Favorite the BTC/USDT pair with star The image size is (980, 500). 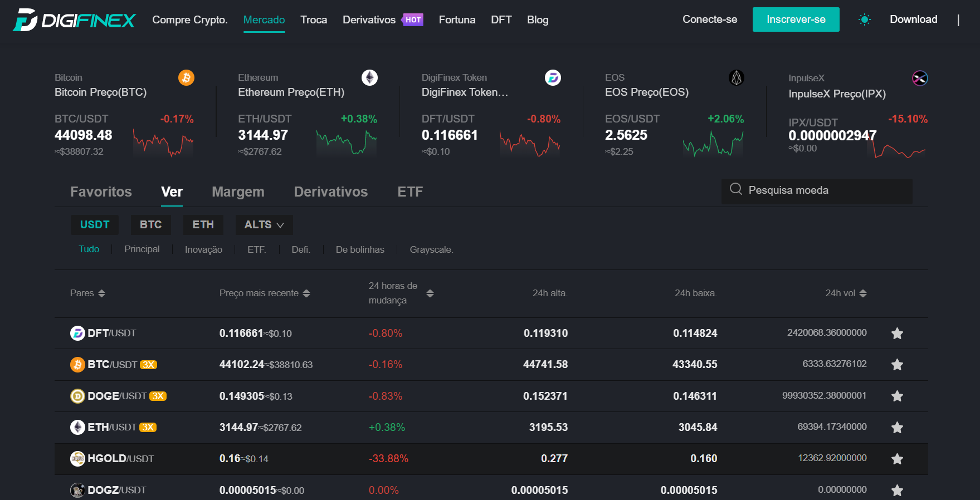897,364
